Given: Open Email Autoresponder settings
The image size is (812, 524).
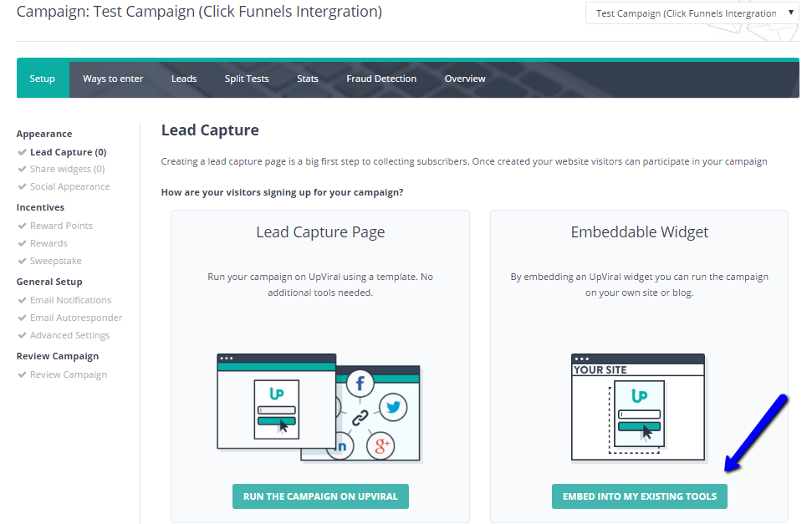Looking at the screenshot, I should (76, 318).
